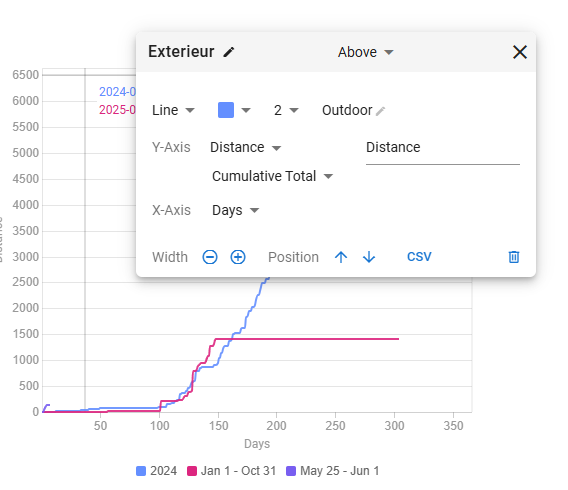Viewport: 568px width, 490px height.
Task: Open the line thickness 2 dropdown
Action: 286,110
